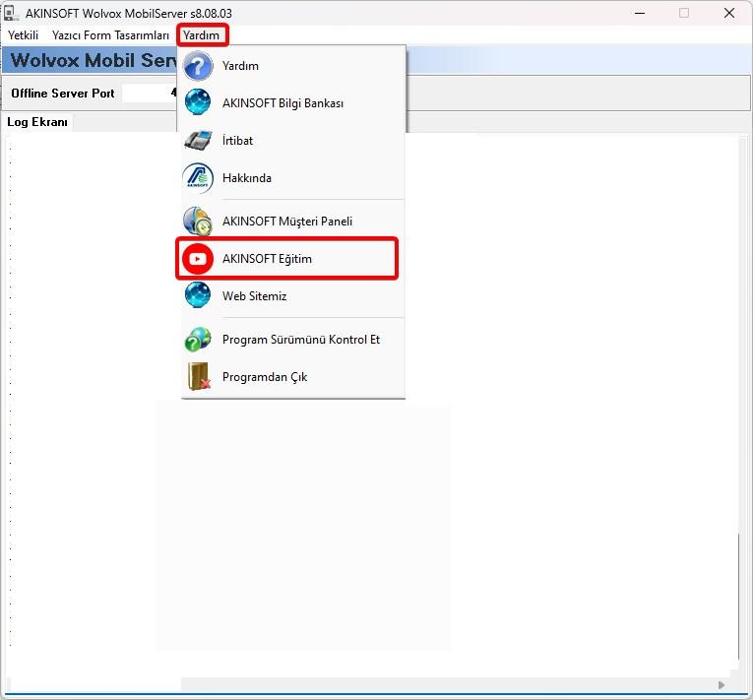
Task: Click the version check globe icon
Action: pyautogui.click(x=198, y=340)
